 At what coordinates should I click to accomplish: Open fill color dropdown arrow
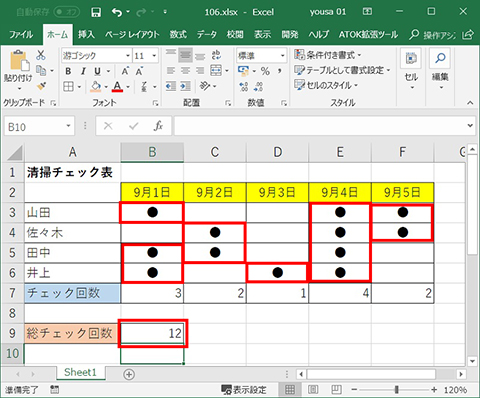tap(106, 87)
